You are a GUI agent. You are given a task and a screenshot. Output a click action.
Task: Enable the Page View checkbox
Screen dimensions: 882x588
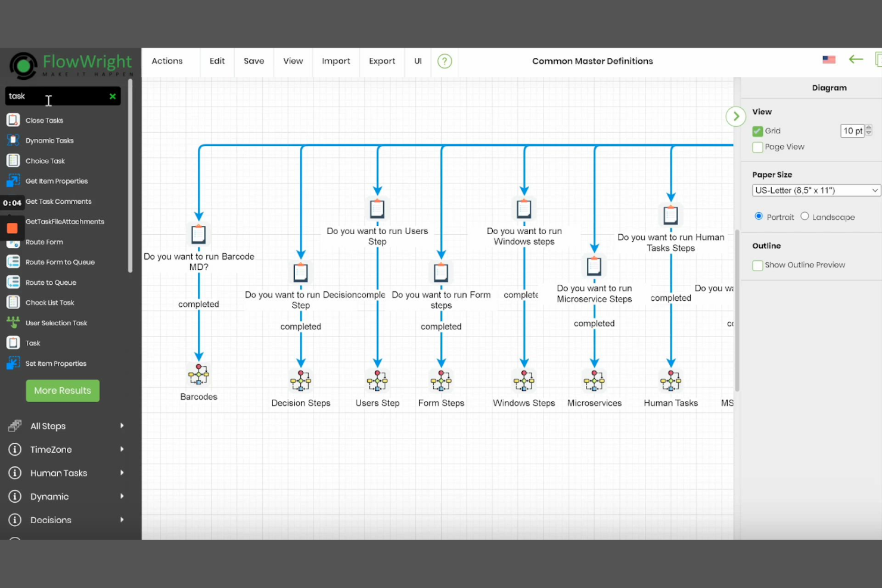(757, 147)
